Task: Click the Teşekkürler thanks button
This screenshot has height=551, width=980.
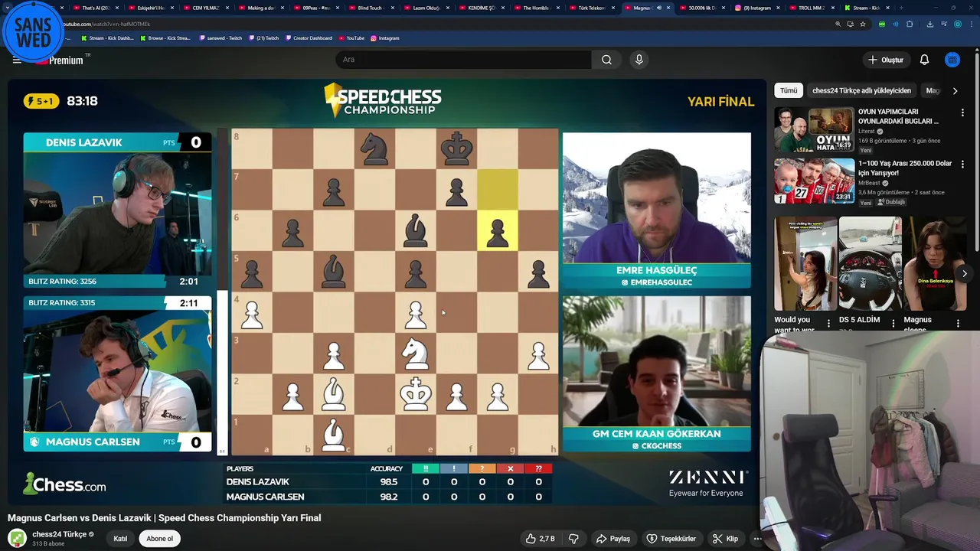Action: click(x=671, y=539)
